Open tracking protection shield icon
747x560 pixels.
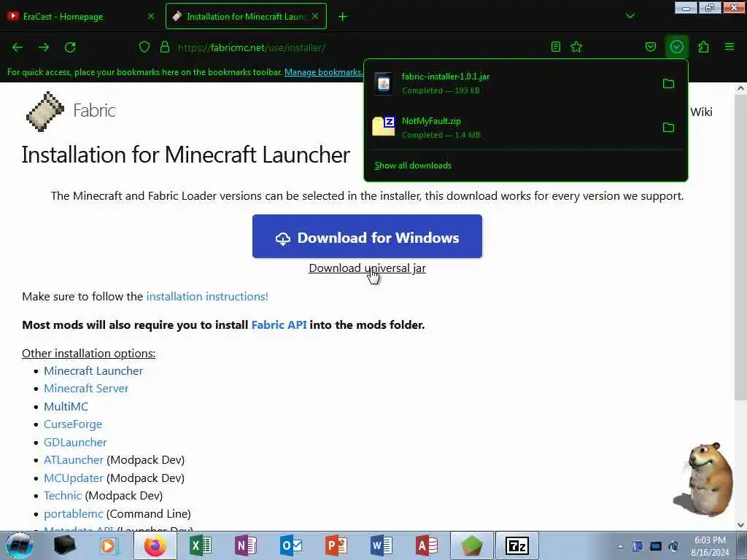click(144, 47)
